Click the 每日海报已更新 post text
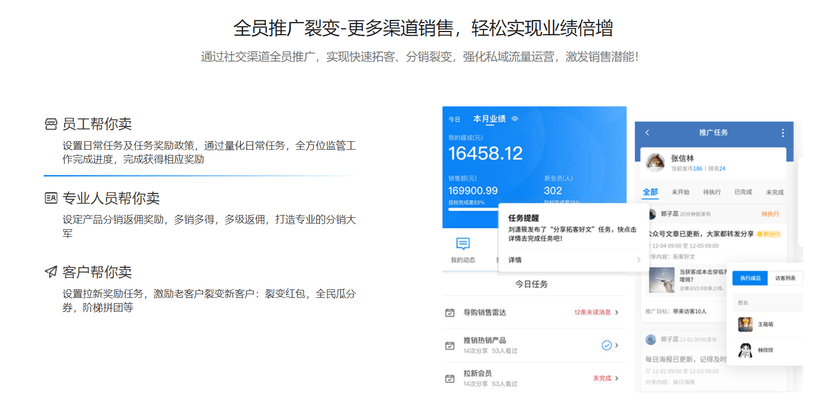Screen dimensions: 828x409 pyautogui.click(x=686, y=359)
